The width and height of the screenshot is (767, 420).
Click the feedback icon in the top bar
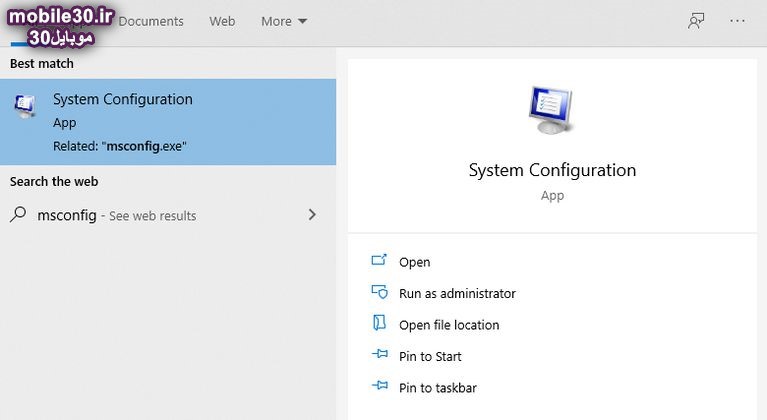point(696,21)
